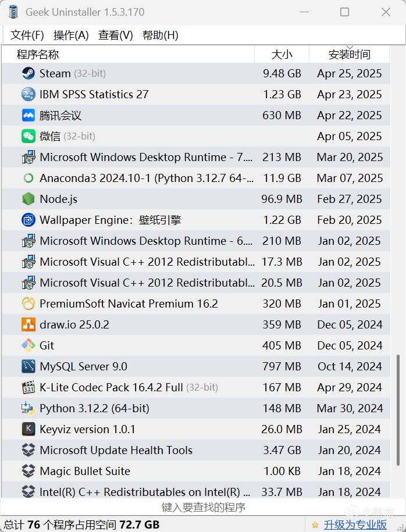Sort by 程序名称 column header

coord(38,55)
